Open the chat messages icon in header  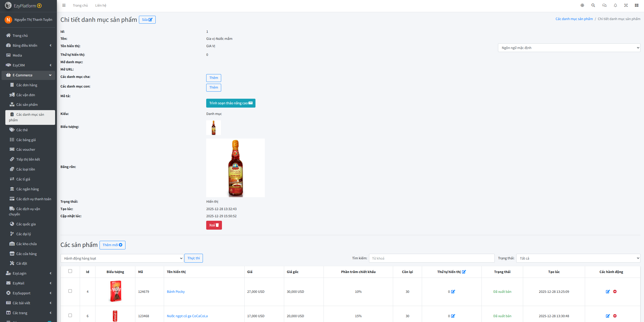(x=604, y=5)
